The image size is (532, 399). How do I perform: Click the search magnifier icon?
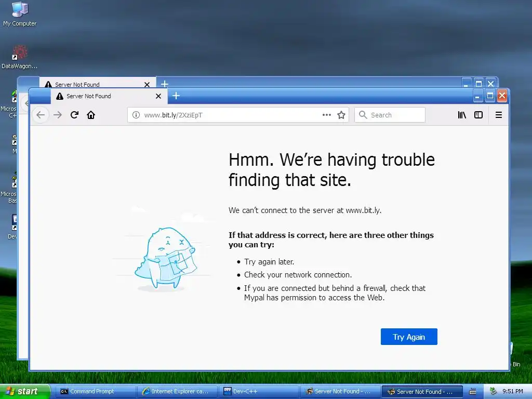(363, 115)
